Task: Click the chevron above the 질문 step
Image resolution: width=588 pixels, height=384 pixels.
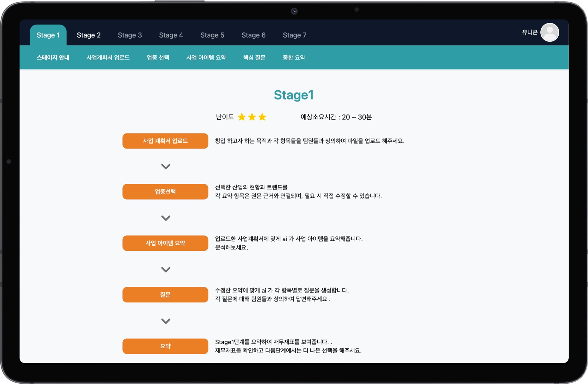Action: click(165, 269)
